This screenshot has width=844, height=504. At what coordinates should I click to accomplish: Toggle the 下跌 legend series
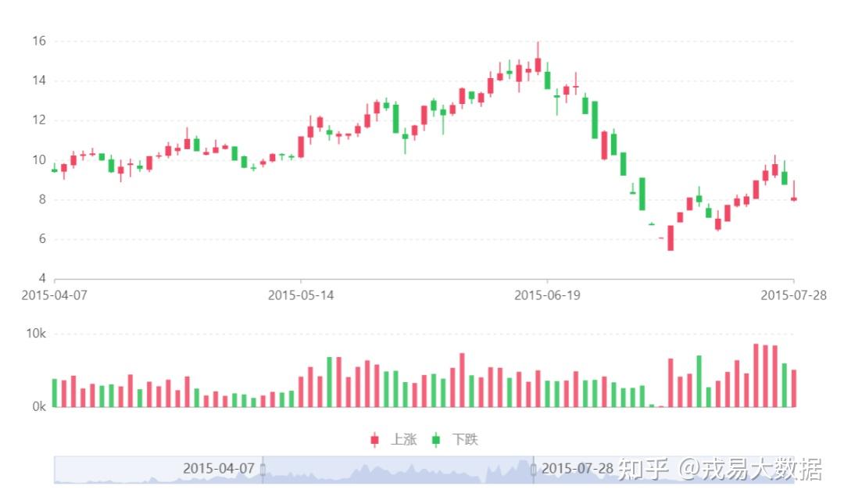[x=465, y=439]
